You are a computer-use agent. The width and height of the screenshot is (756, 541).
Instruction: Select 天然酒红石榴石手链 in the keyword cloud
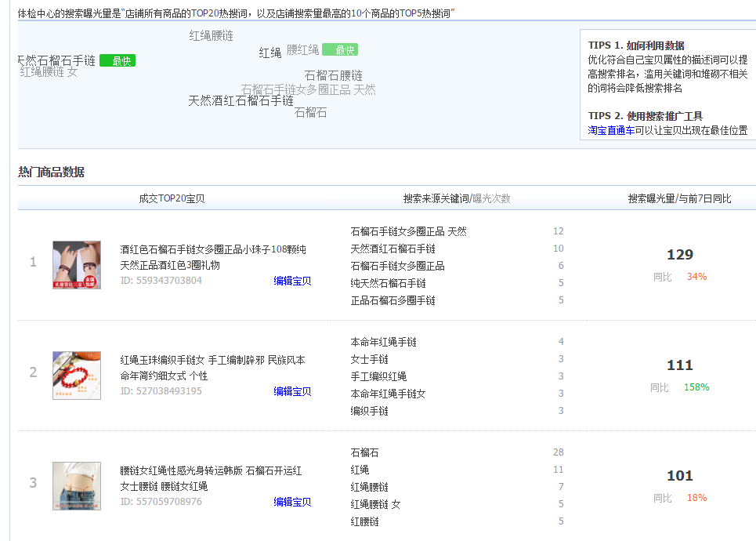pyautogui.click(x=241, y=100)
